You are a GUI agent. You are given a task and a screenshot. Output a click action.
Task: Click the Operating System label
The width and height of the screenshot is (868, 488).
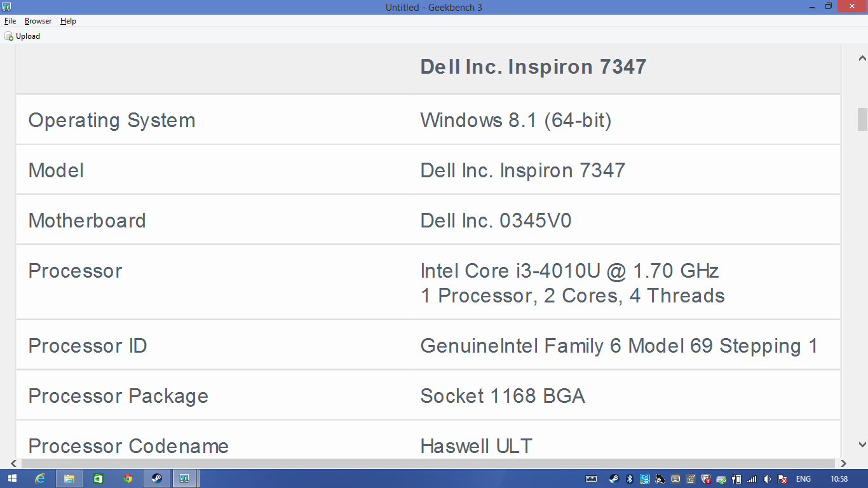(x=112, y=120)
